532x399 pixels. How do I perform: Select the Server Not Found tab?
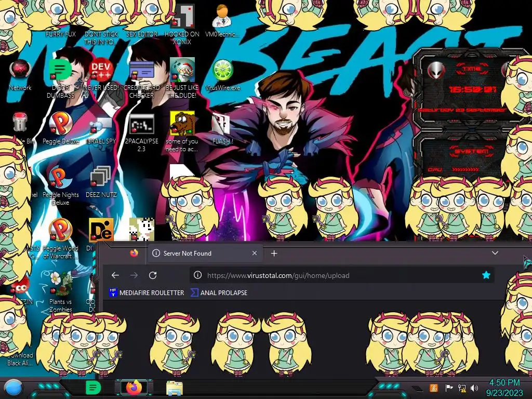point(205,253)
